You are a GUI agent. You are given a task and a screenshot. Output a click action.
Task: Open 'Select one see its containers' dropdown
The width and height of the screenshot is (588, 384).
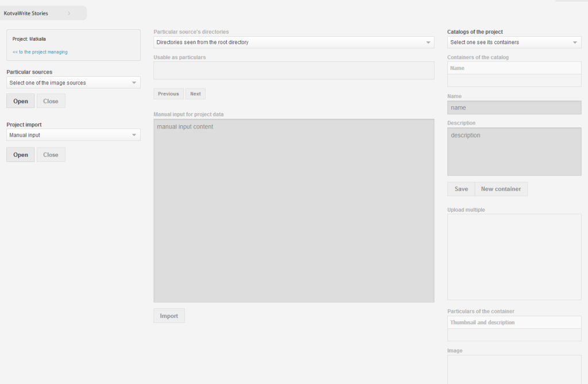(x=514, y=42)
